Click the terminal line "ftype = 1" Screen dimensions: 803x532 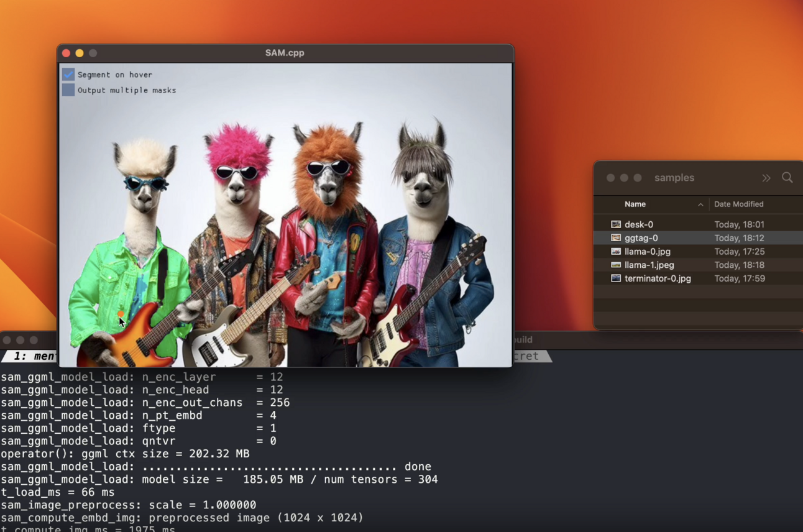tap(138, 428)
